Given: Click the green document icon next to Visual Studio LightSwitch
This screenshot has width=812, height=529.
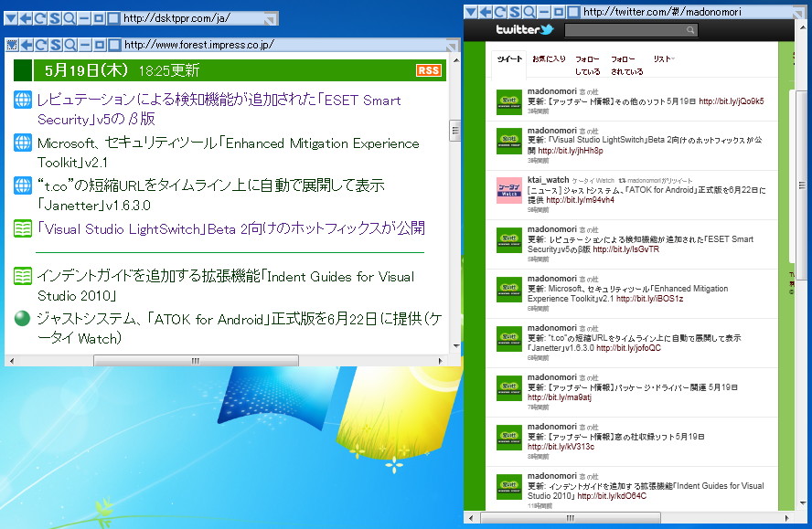Looking at the screenshot, I should pos(22,228).
